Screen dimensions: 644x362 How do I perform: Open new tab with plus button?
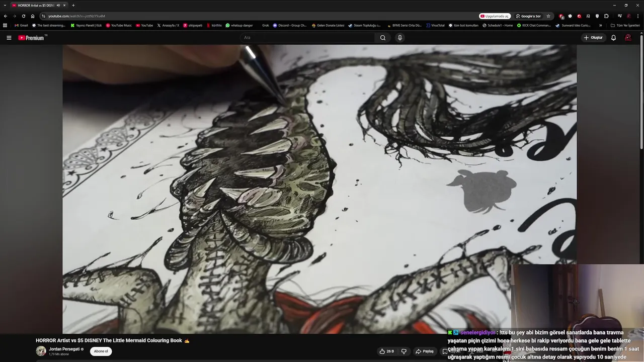click(73, 5)
